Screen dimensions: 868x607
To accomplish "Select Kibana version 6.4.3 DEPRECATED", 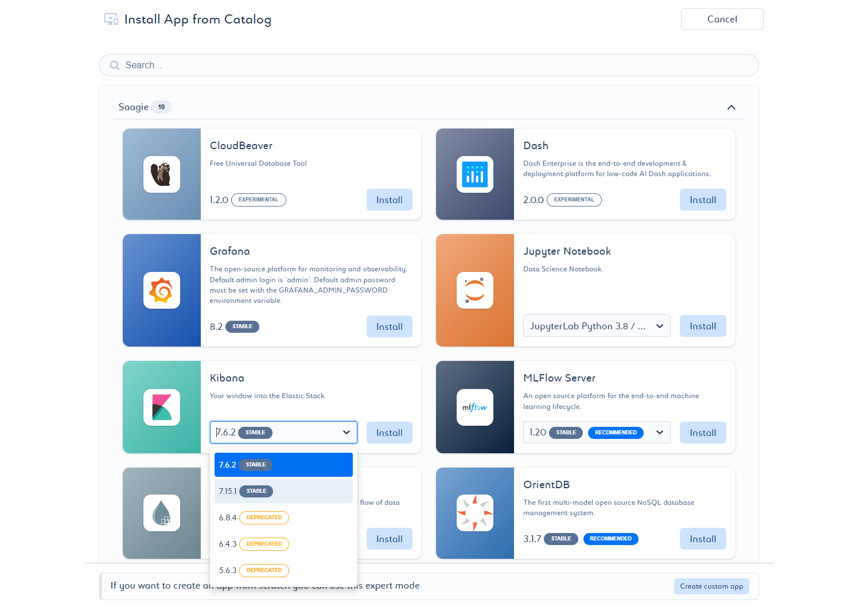I will click(x=283, y=544).
